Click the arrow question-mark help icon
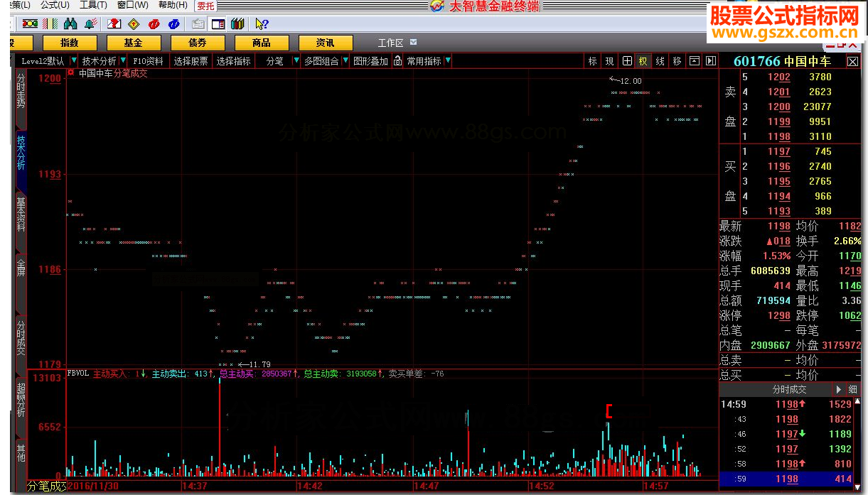The width and height of the screenshot is (868, 495). (262, 24)
